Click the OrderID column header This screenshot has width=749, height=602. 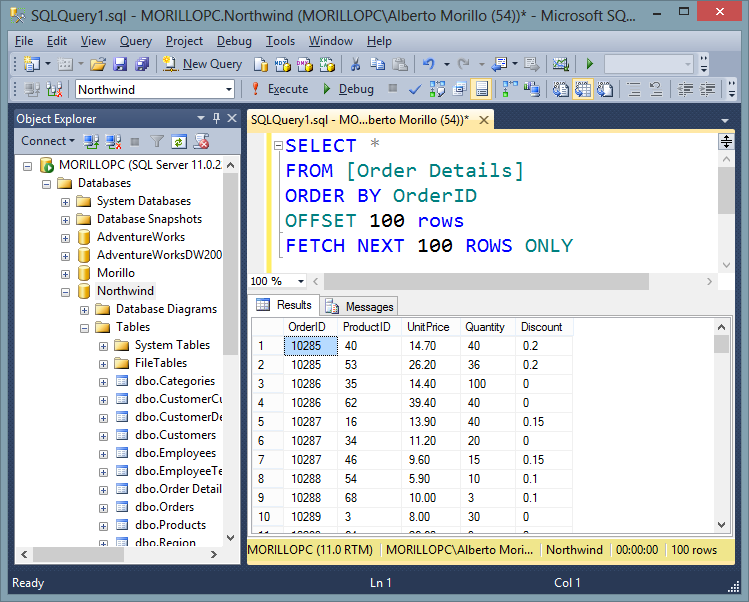pos(306,327)
